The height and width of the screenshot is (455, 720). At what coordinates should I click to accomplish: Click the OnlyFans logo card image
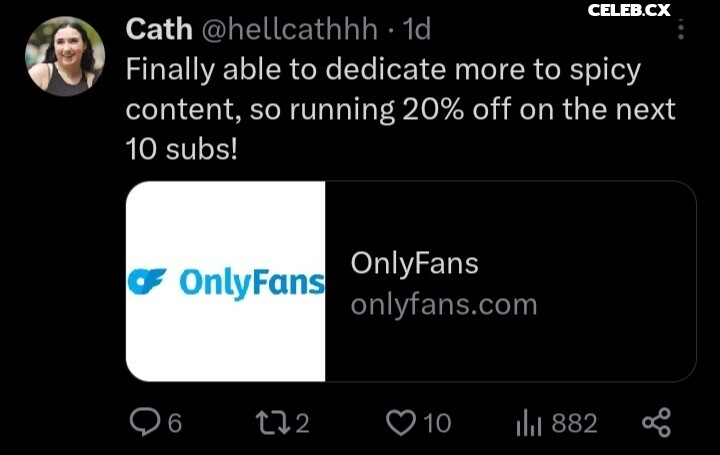pos(226,281)
